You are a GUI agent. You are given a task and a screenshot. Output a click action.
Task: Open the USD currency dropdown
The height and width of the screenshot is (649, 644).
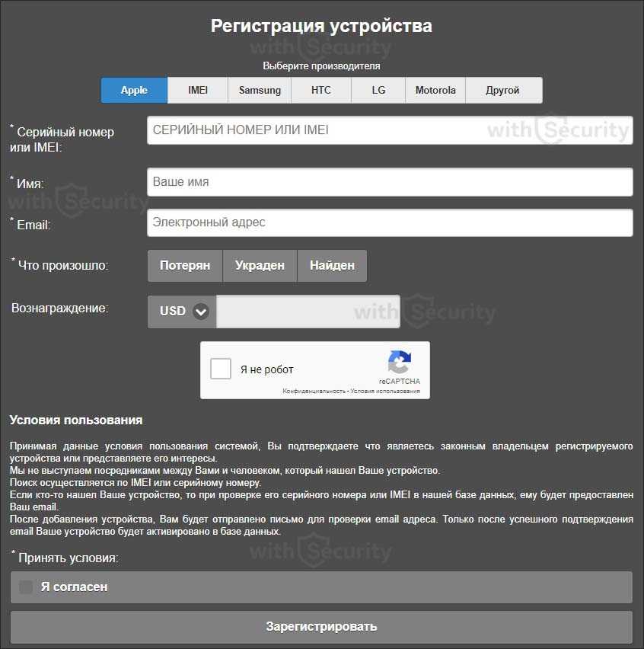(x=182, y=312)
